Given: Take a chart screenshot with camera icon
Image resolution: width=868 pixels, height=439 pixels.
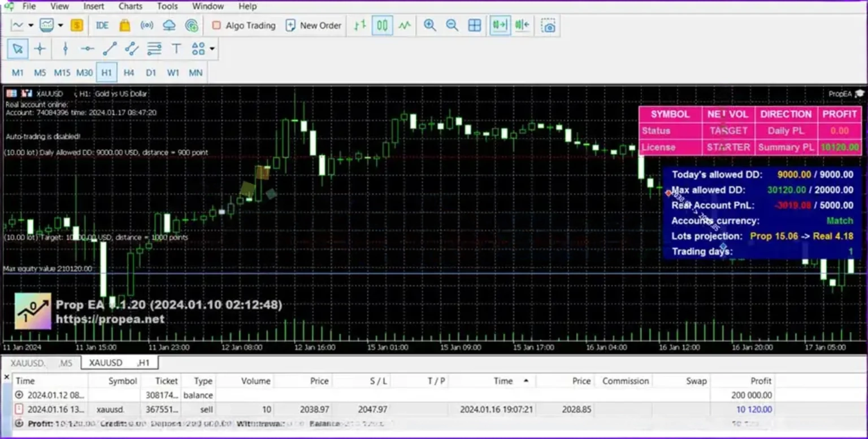Looking at the screenshot, I should coord(548,25).
